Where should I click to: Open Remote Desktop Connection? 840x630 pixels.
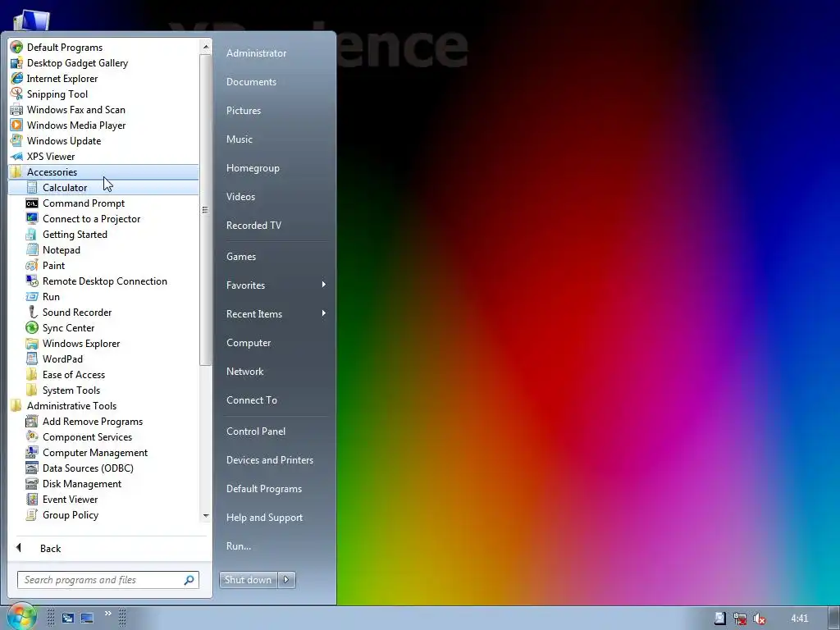pyautogui.click(x=103, y=281)
